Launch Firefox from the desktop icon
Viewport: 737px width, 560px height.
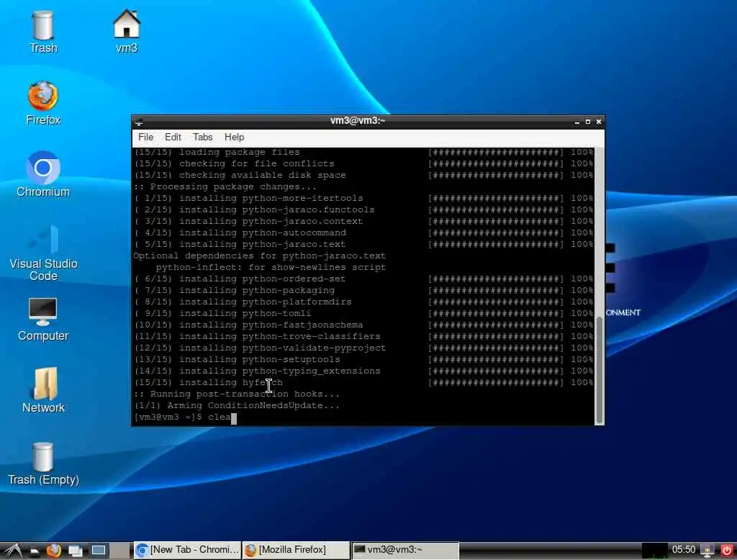[42, 104]
